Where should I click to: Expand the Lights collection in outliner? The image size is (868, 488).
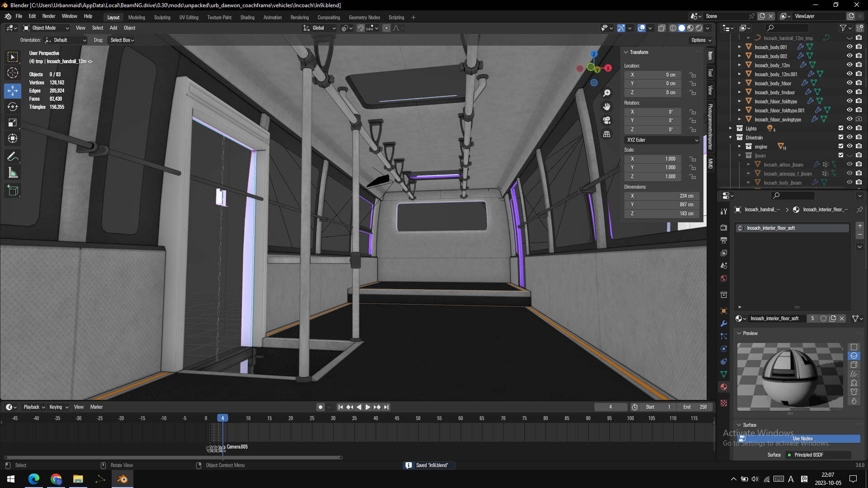(731, 128)
